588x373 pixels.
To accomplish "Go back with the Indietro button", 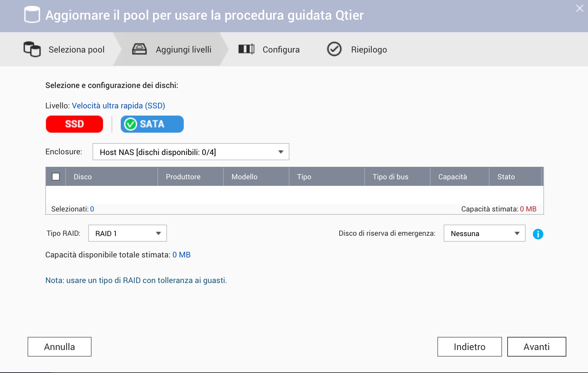I will click(469, 347).
